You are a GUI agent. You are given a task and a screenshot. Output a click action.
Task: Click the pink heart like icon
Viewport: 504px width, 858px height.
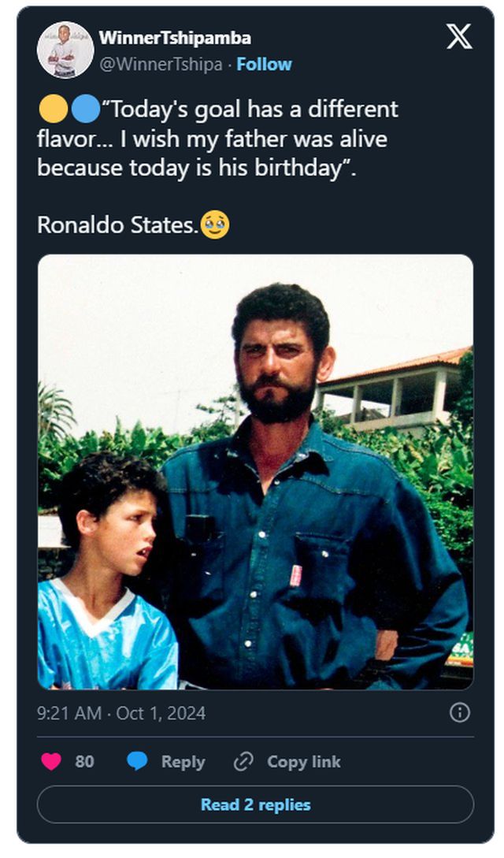(51, 761)
